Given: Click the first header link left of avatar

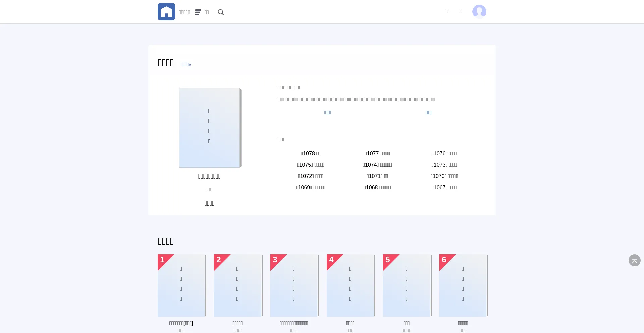Looking at the screenshot, I should pyautogui.click(x=447, y=12).
